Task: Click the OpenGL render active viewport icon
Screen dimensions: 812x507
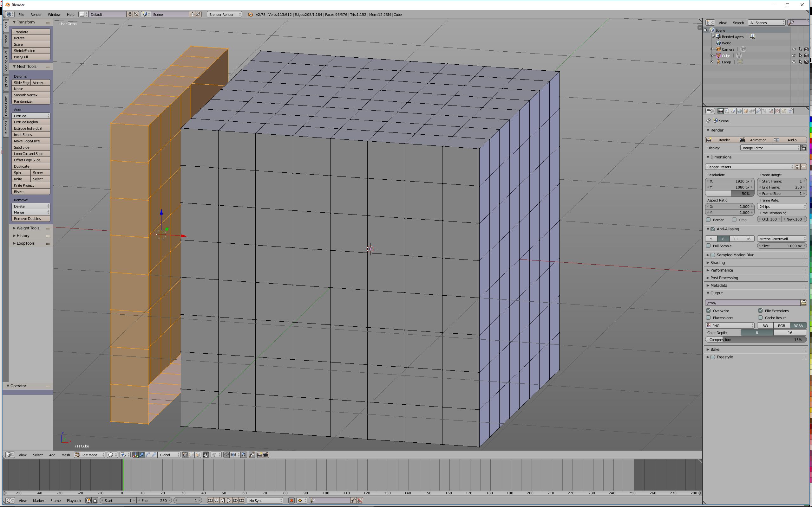Action: pyautogui.click(x=260, y=455)
